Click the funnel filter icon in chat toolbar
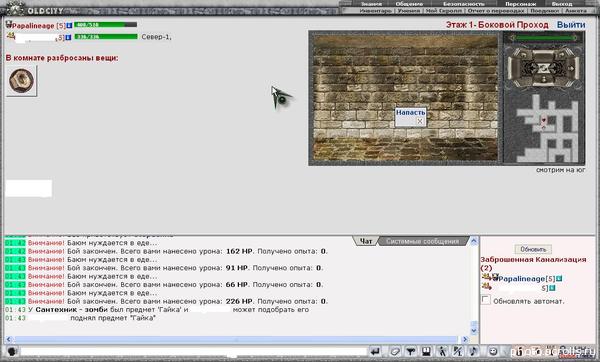This screenshot has width=600, height=362. [x=411, y=351]
